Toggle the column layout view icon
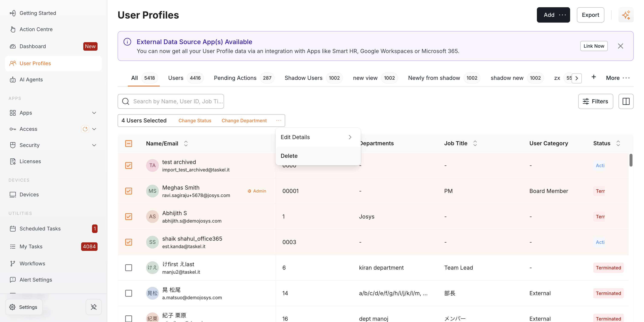 pyautogui.click(x=626, y=101)
